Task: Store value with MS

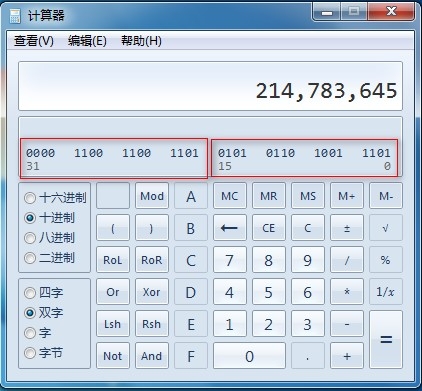Action: [x=308, y=196]
